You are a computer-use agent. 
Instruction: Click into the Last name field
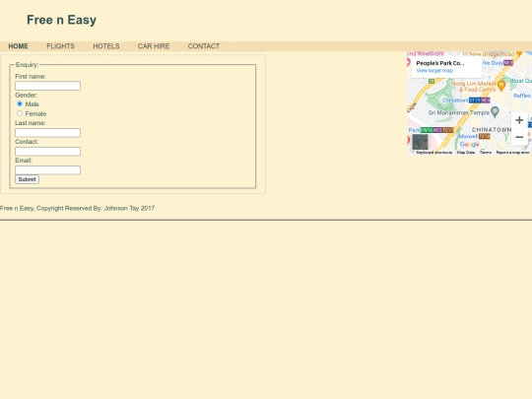click(48, 133)
